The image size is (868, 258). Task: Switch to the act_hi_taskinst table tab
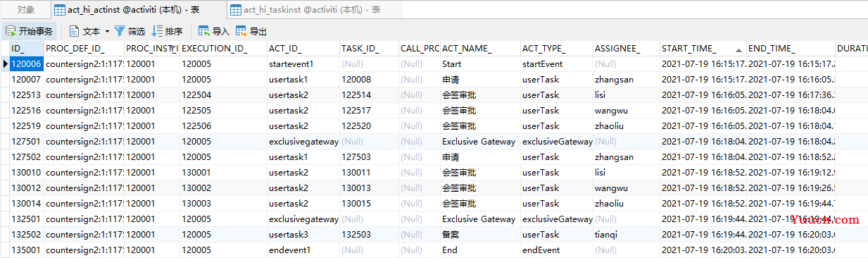coord(314,9)
